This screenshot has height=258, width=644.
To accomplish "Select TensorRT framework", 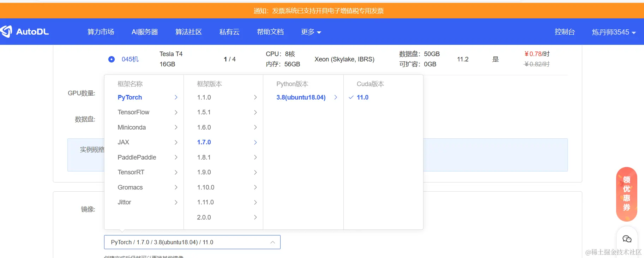I will click(131, 172).
